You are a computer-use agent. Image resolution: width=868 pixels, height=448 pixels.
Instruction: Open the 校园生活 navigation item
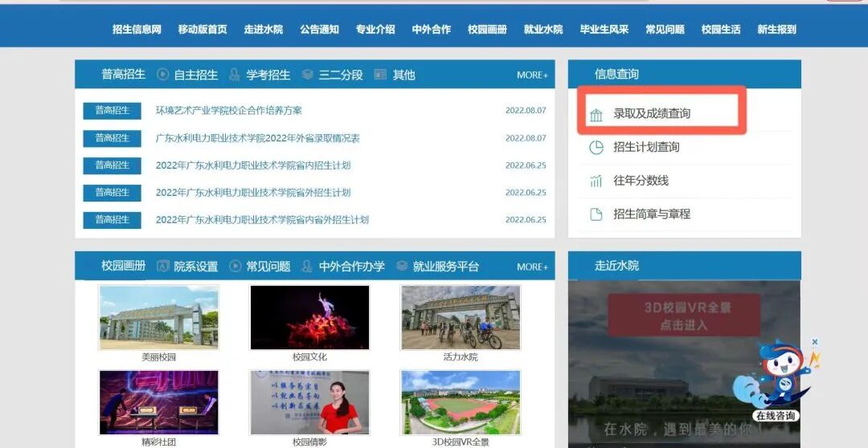point(721,30)
